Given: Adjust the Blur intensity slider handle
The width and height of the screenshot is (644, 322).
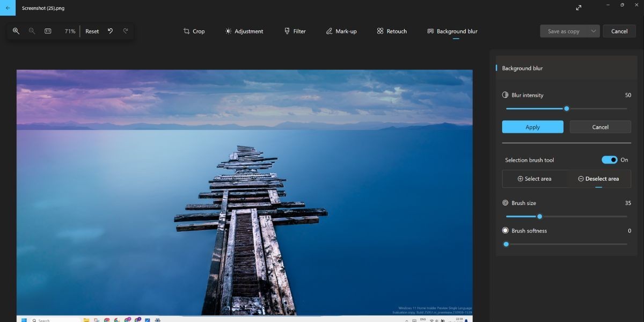Looking at the screenshot, I should (566, 108).
